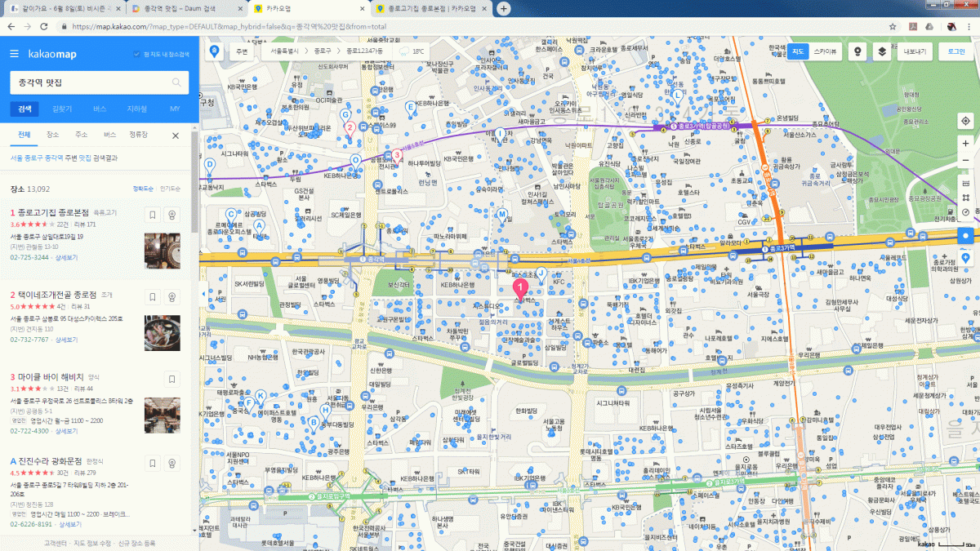Switch to the Daum 검색 browser tab

pos(186,8)
